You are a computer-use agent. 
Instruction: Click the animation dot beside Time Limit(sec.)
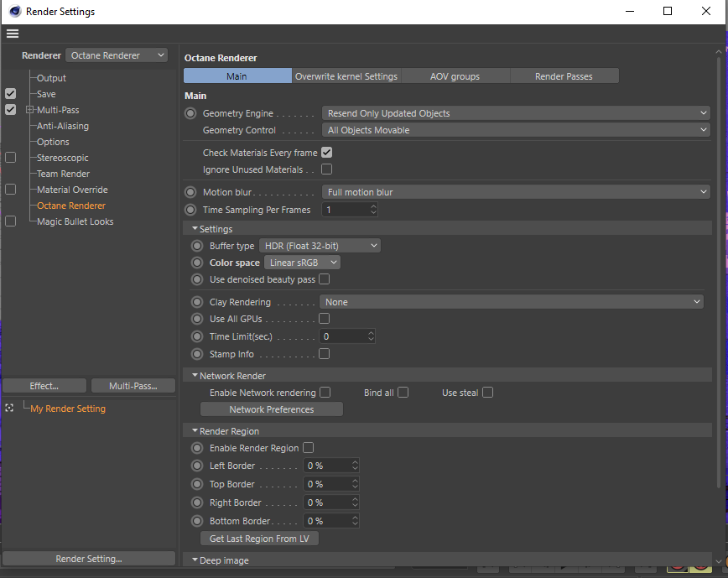click(x=197, y=336)
